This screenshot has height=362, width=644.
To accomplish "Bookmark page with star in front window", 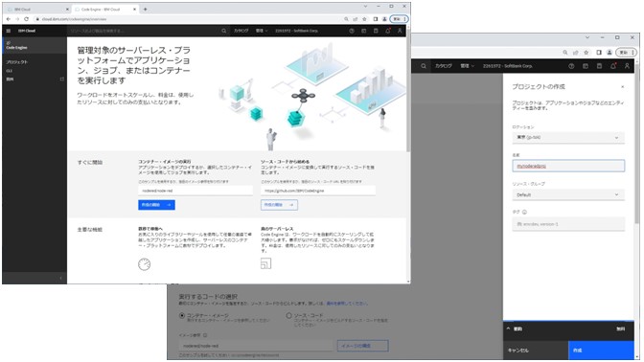I will (364, 19).
